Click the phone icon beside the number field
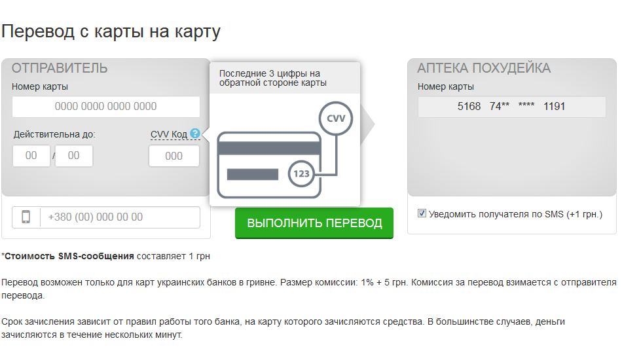 pyautogui.click(x=26, y=217)
